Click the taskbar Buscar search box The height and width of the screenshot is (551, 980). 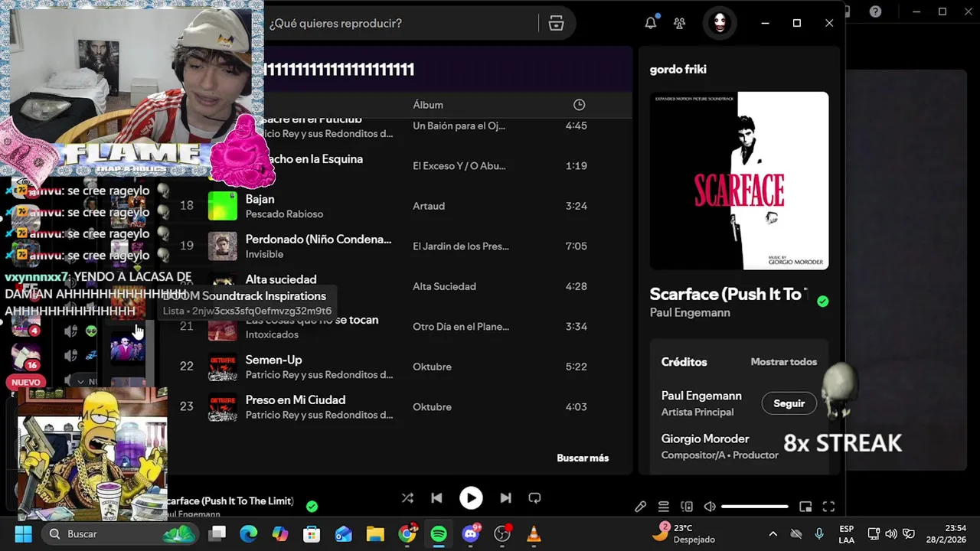tap(119, 533)
